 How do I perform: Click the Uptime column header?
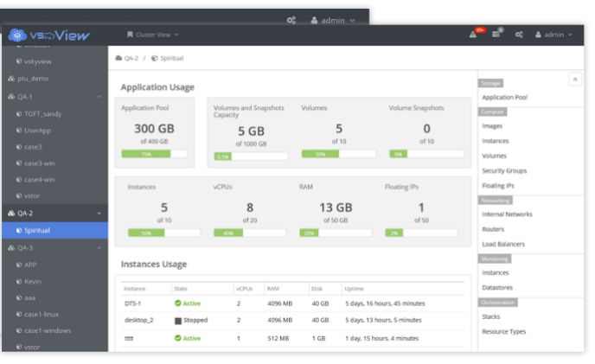point(354,289)
